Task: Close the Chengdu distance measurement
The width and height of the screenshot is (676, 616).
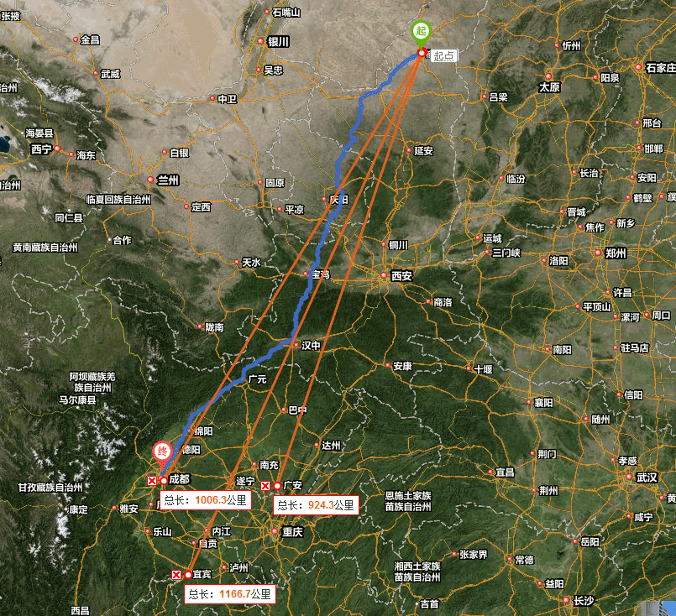Action: tap(152, 481)
